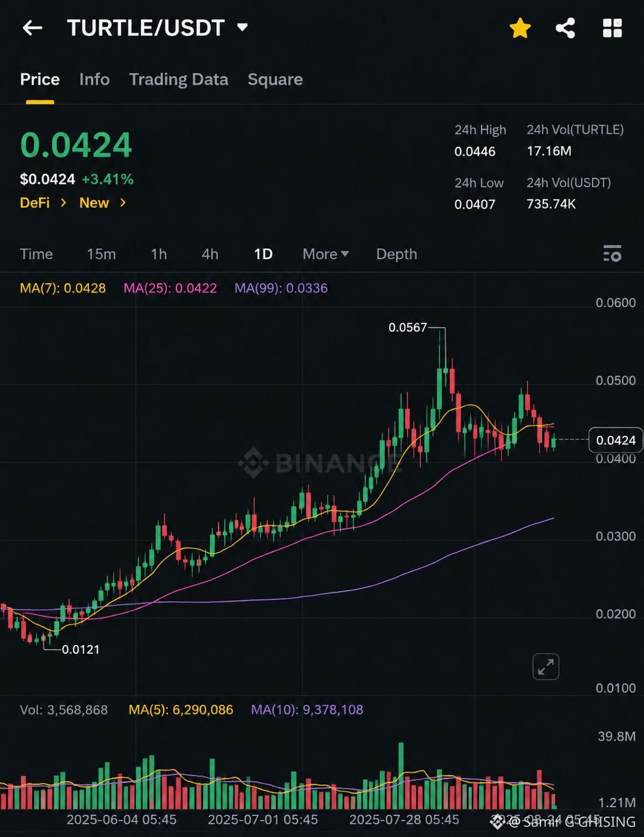644x837 pixels.
Task: Click the +3.41% change value
Action: pos(108,179)
